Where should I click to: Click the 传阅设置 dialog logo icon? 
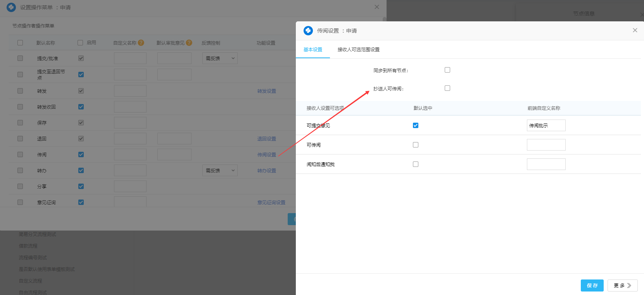[308, 31]
